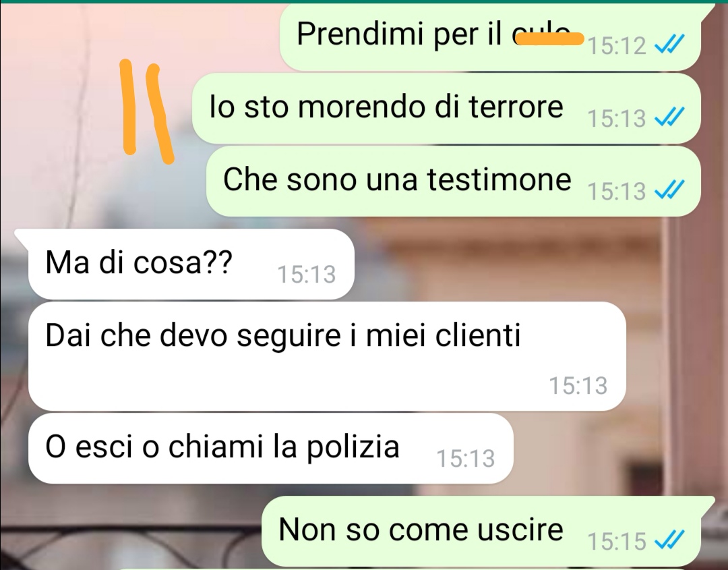
Task: Select 'Dai che devo seguire i miei clienti' bubble
Action: click(x=327, y=356)
